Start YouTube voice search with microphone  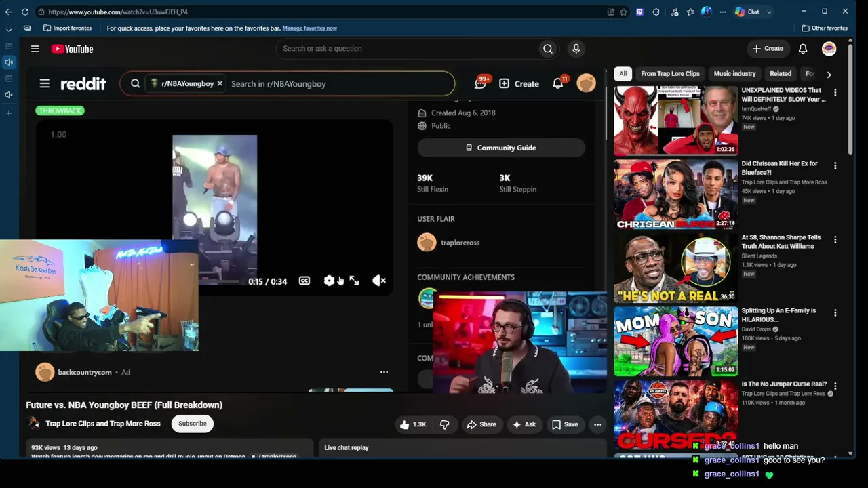coord(576,49)
